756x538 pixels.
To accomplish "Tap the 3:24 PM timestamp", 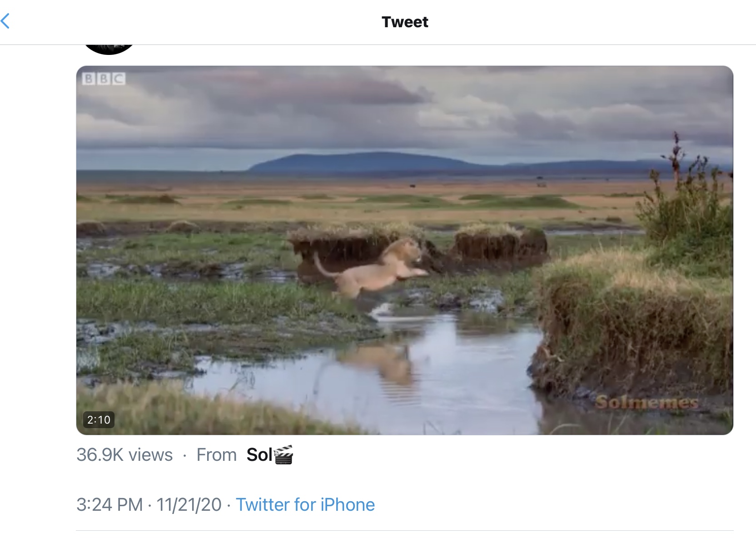I will (x=109, y=504).
